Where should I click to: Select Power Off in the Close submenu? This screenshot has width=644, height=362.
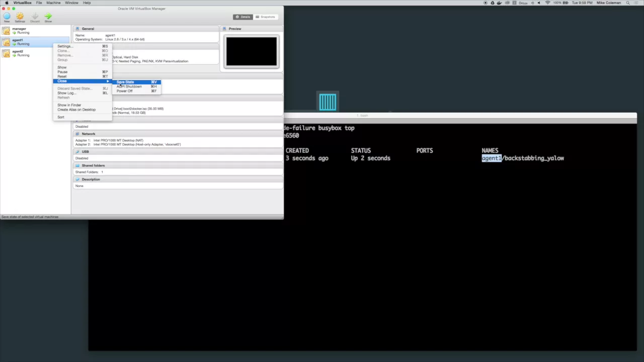tap(137, 91)
